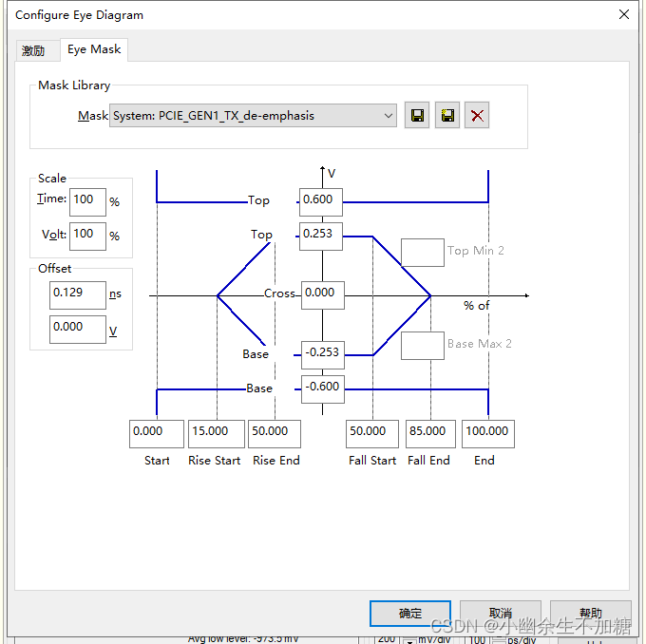This screenshot has width=646, height=644.
Task: Click the Rise Start label
Action: click(x=215, y=461)
